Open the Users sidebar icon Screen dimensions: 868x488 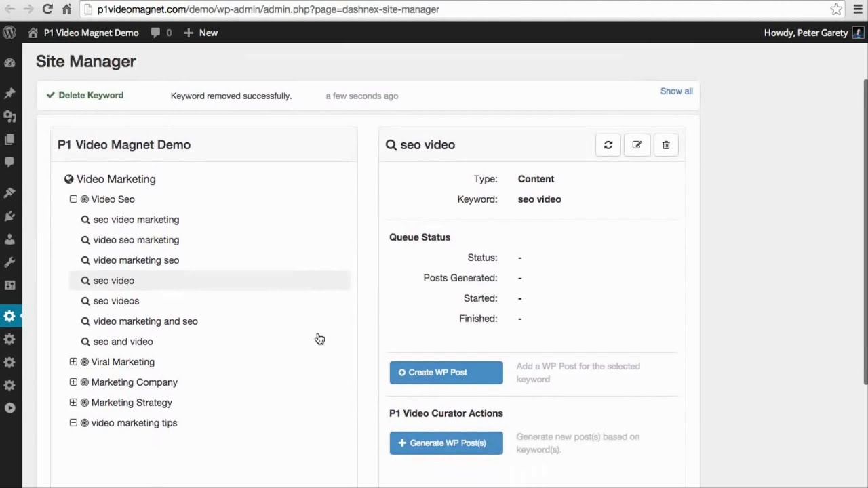[9, 239]
